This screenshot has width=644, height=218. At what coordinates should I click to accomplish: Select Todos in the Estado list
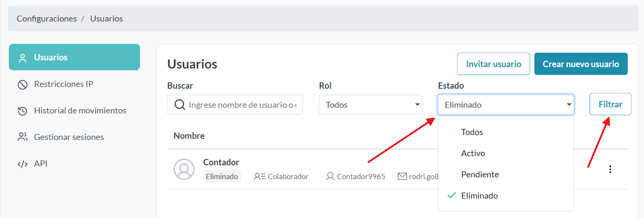pyautogui.click(x=472, y=132)
